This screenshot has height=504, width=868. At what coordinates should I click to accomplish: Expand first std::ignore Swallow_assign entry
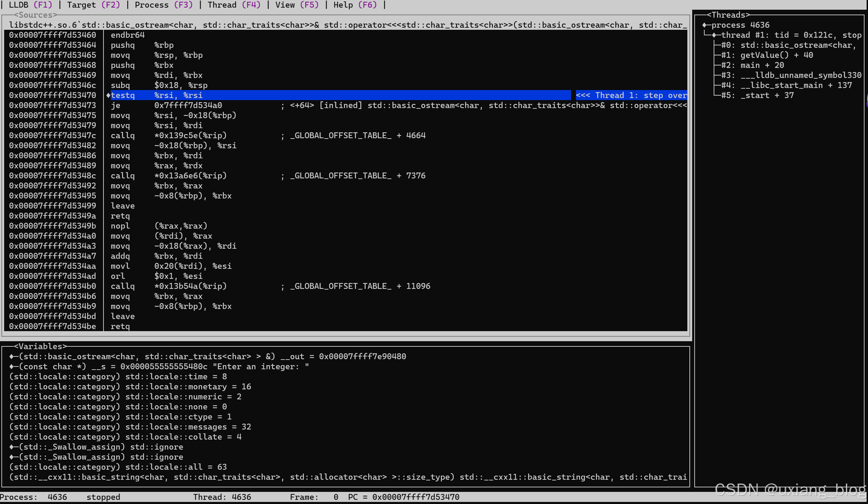pos(11,447)
